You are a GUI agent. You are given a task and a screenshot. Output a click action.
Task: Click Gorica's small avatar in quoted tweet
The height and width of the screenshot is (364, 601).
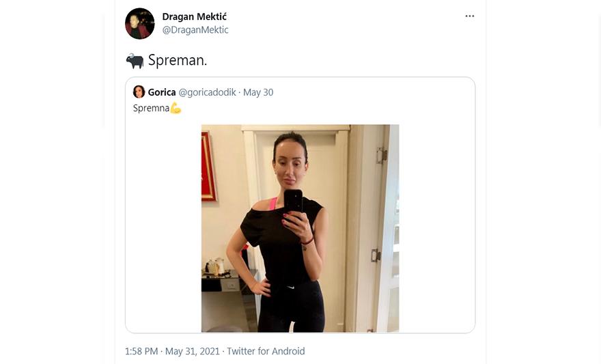point(139,92)
